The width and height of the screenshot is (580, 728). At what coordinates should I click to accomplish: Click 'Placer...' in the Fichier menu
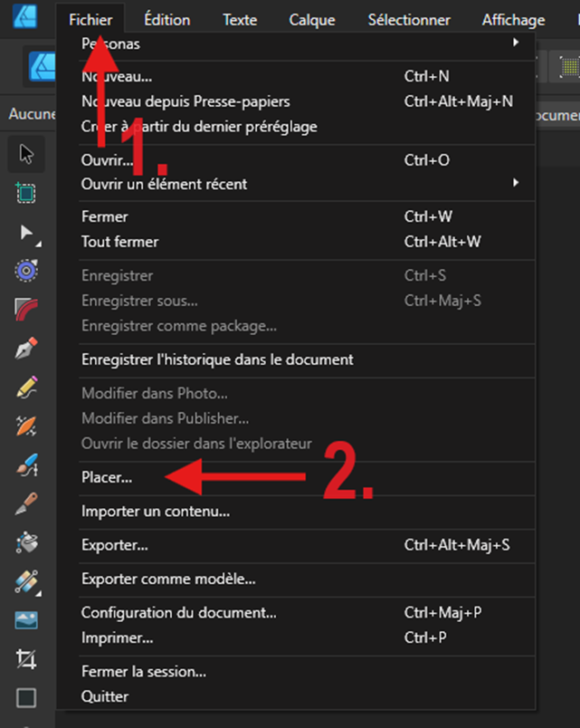107,476
